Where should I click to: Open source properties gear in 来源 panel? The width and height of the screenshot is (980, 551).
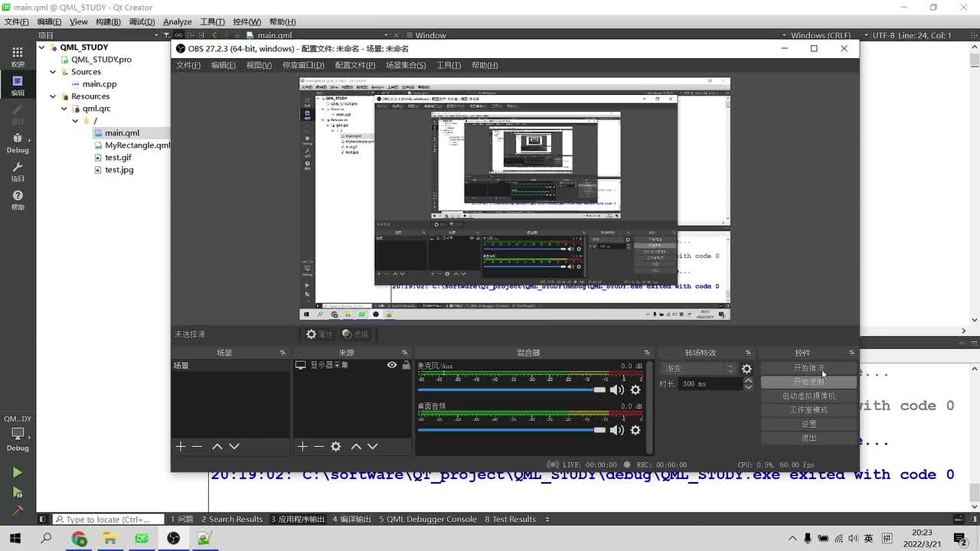pyautogui.click(x=335, y=446)
